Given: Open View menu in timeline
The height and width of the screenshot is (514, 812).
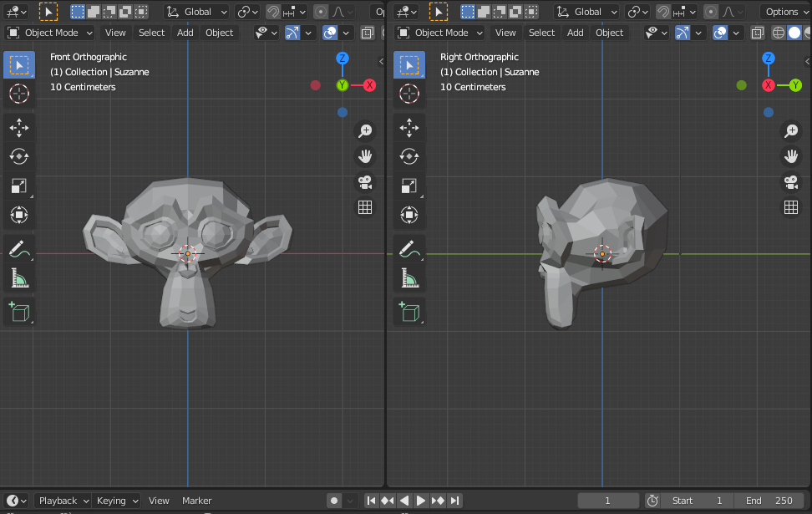Looking at the screenshot, I should [159, 501].
